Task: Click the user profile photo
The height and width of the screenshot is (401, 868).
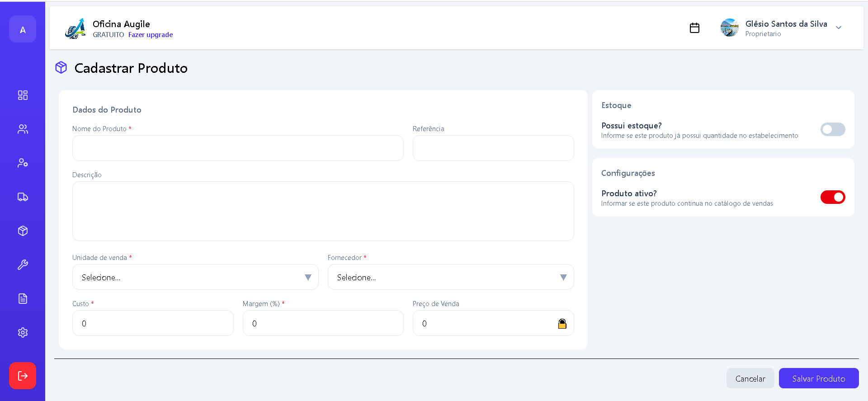Action: 729,28
